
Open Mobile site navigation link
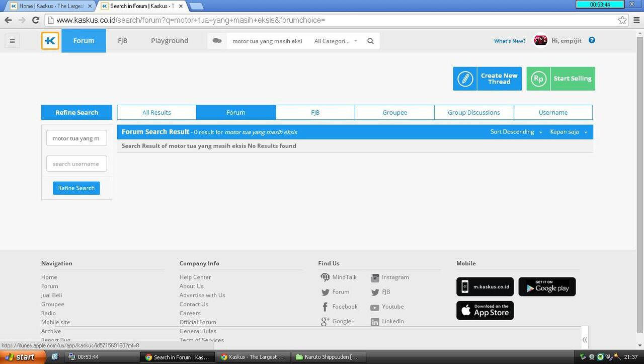pos(55,322)
